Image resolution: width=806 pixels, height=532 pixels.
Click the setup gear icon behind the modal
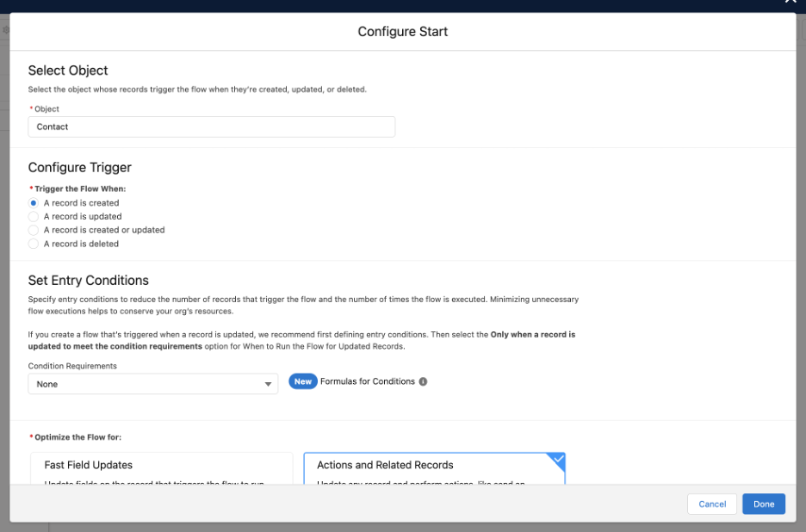(7, 28)
